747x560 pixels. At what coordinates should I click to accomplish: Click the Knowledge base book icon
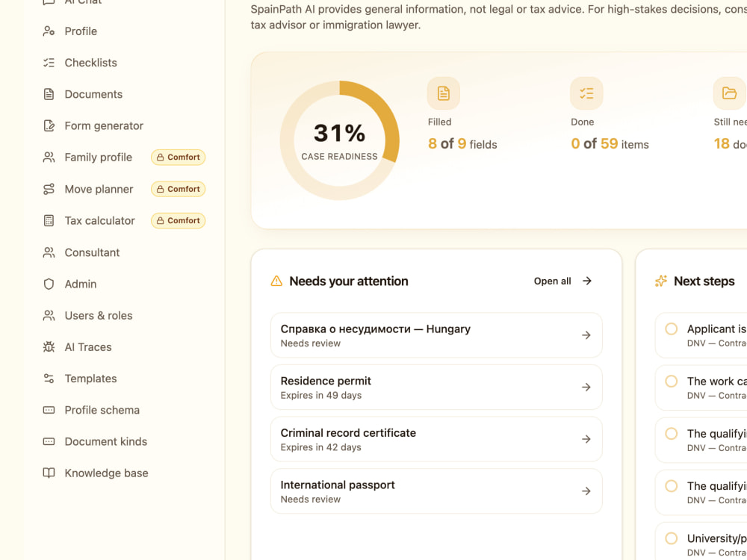coord(49,473)
